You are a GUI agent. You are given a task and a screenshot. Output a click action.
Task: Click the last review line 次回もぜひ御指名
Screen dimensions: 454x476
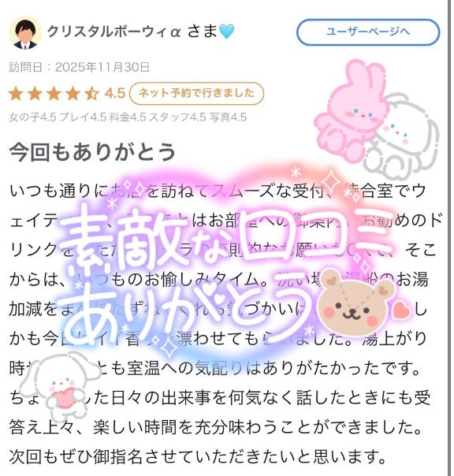[197, 456]
